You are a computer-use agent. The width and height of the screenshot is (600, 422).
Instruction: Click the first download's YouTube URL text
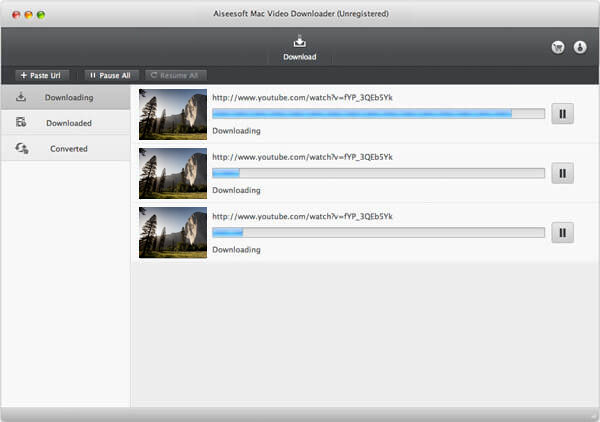tap(302, 98)
